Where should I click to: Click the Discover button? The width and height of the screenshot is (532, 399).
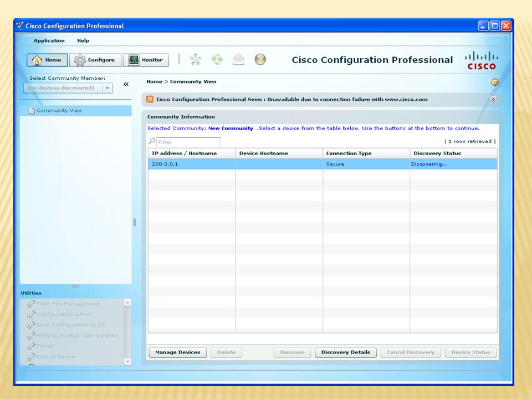tap(292, 352)
